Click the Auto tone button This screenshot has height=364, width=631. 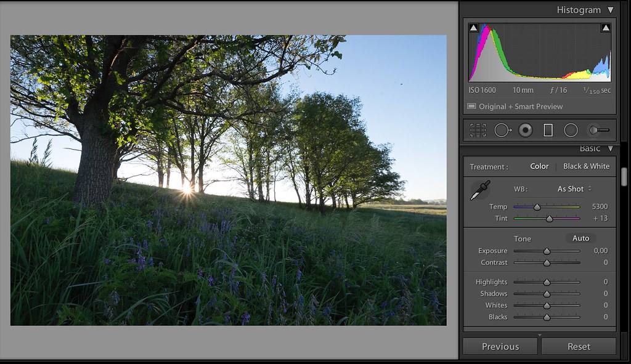point(580,238)
